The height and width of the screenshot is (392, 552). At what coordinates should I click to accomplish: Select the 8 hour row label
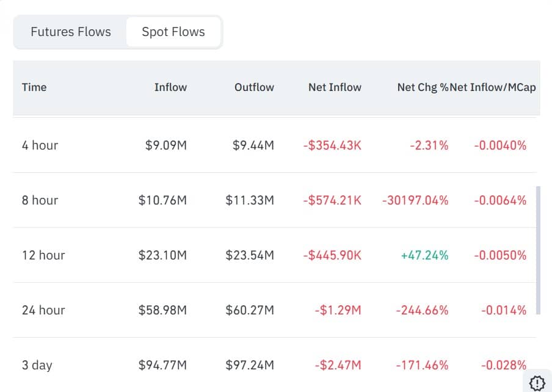pyautogui.click(x=40, y=200)
